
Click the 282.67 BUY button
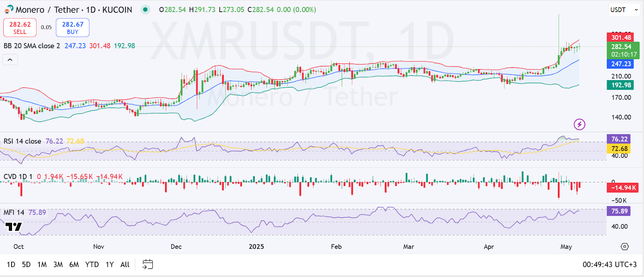72,28
